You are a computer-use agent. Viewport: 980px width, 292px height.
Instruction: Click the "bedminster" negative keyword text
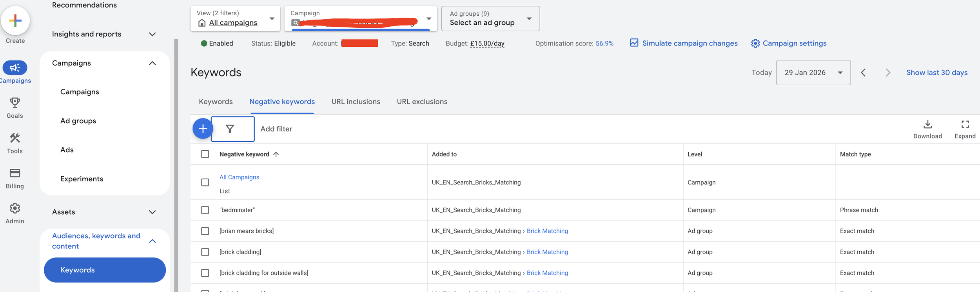[237, 210]
